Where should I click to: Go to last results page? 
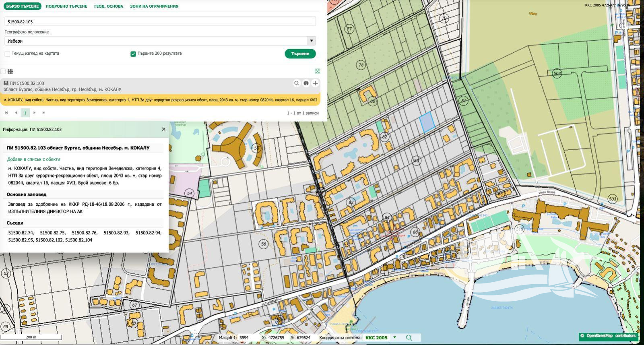(x=44, y=113)
